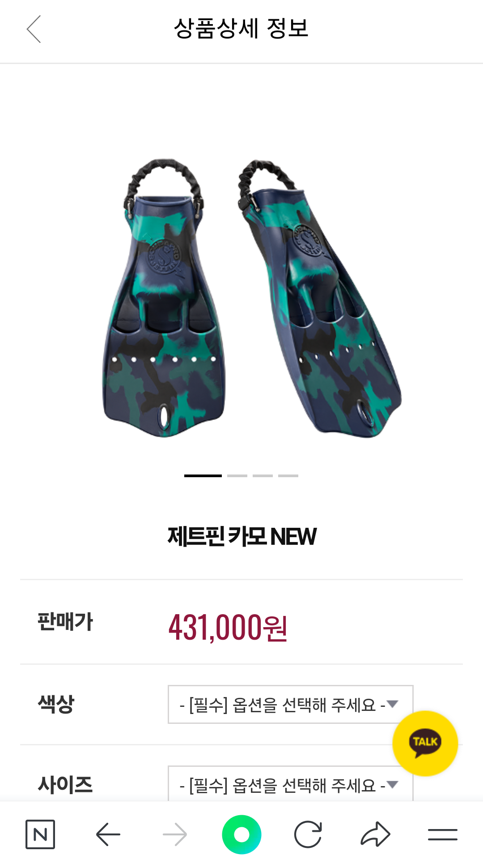The image size is (483, 868).
Task: Tap the green circle Naver button
Action: tap(241, 834)
